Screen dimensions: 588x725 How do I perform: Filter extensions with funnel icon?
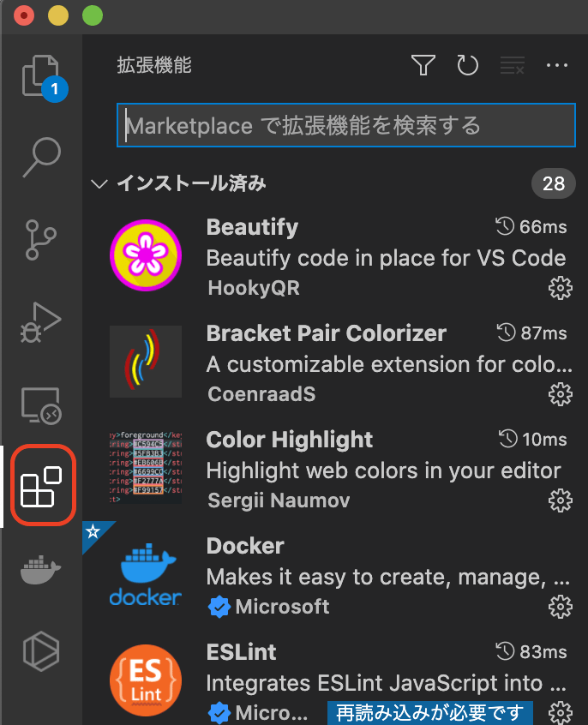[x=423, y=65]
